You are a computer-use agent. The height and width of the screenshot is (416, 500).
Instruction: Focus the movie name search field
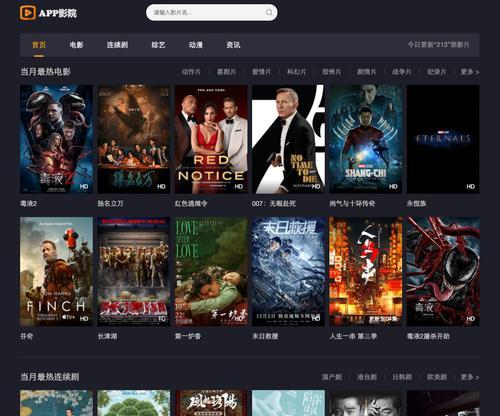point(212,13)
